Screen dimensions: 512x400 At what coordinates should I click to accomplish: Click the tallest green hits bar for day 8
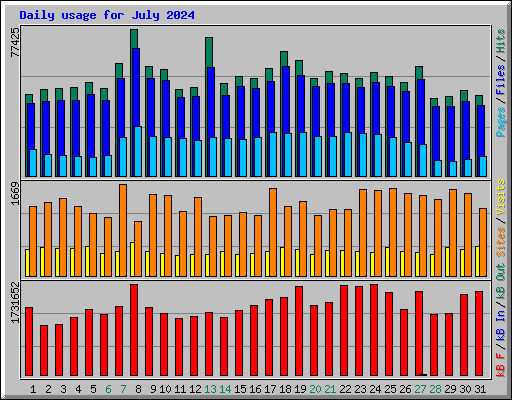point(134,39)
